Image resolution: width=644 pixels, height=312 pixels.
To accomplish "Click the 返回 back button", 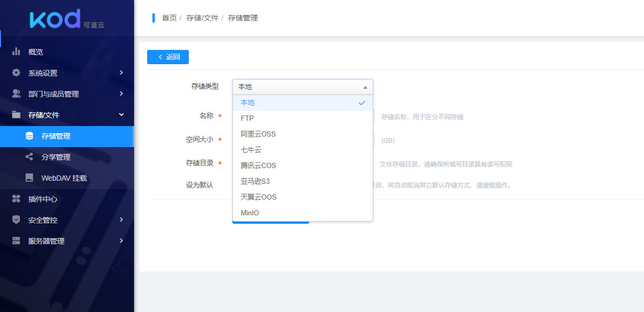I will (168, 57).
